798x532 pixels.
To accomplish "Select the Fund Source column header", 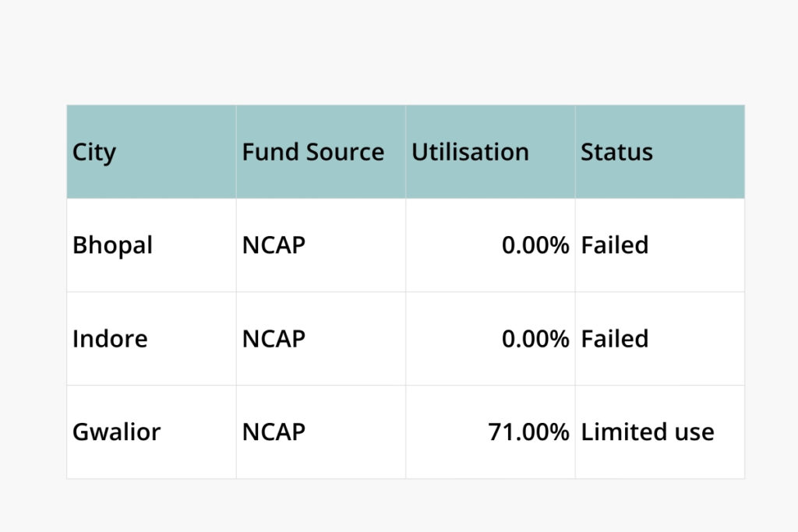I will point(312,152).
